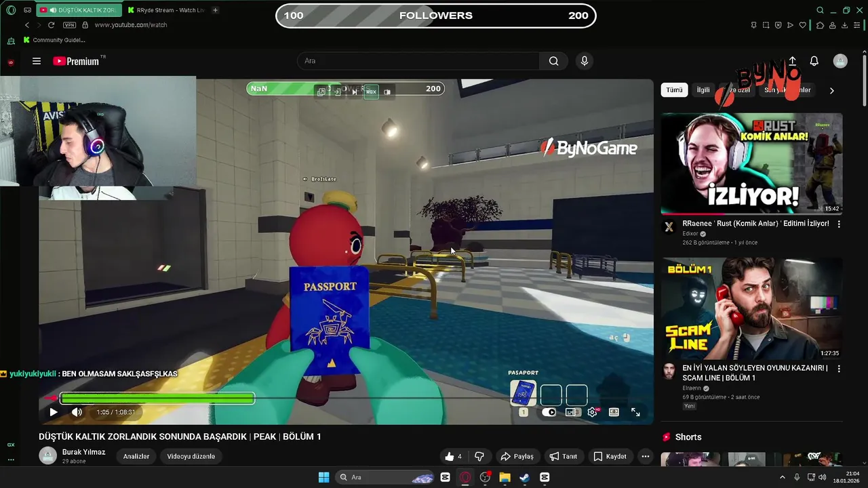The image size is (868, 488).
Task: Open the Burak Yılmaz channel link
Action: [x=84, y=452]
